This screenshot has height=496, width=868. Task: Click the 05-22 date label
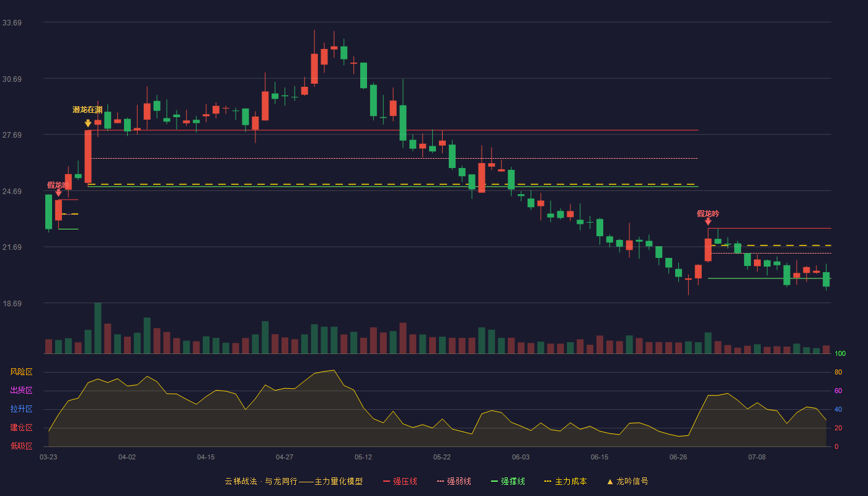tap(442, 457)
